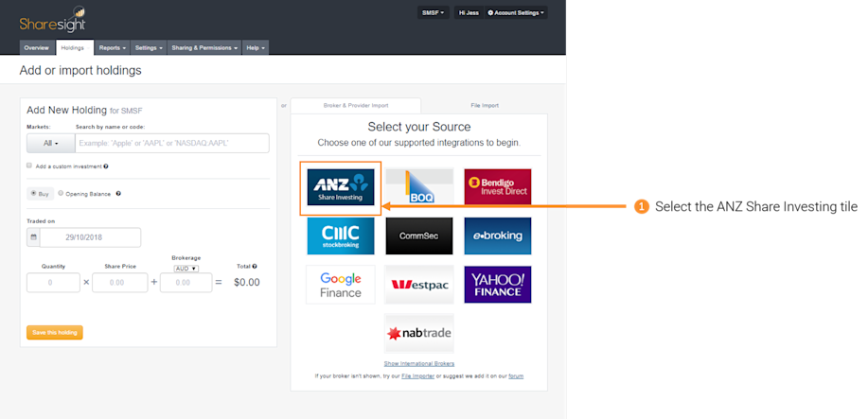Open the Markets All dropdown
The height and width of the screenshot is (419, 868).
click(51, 143)
